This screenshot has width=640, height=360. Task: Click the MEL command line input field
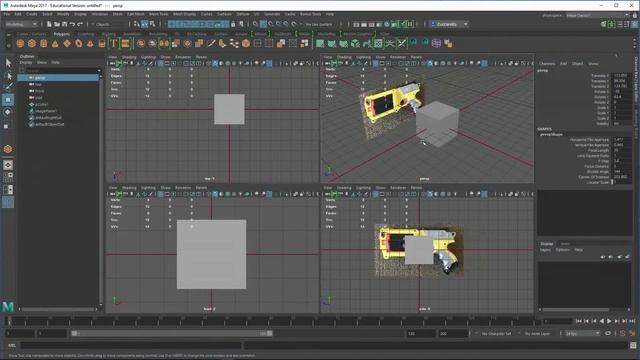(131, 345)
